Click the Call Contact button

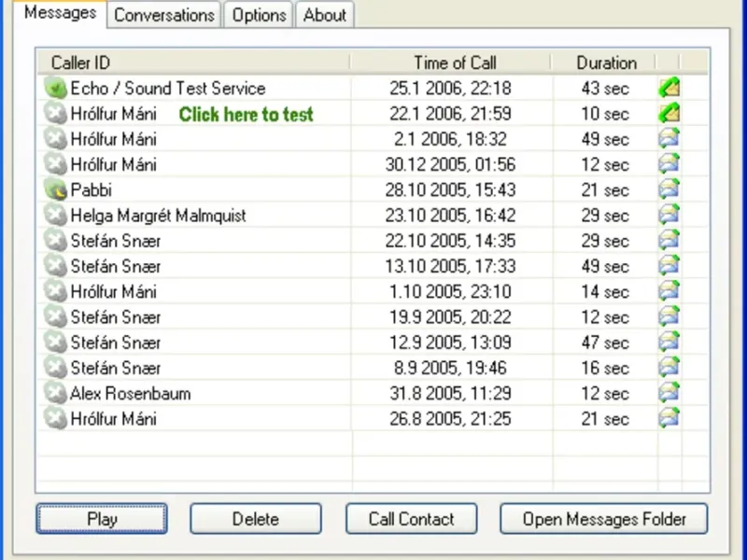coord(412,519)
